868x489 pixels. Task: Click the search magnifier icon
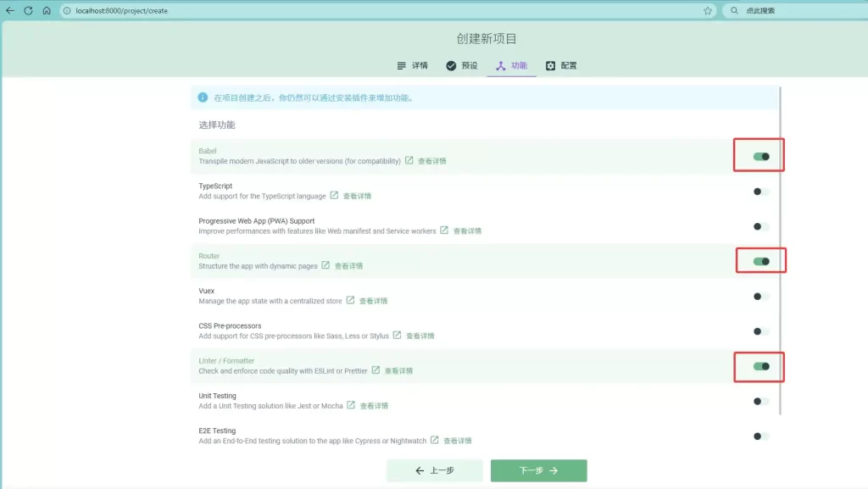[x=734, y=11]
